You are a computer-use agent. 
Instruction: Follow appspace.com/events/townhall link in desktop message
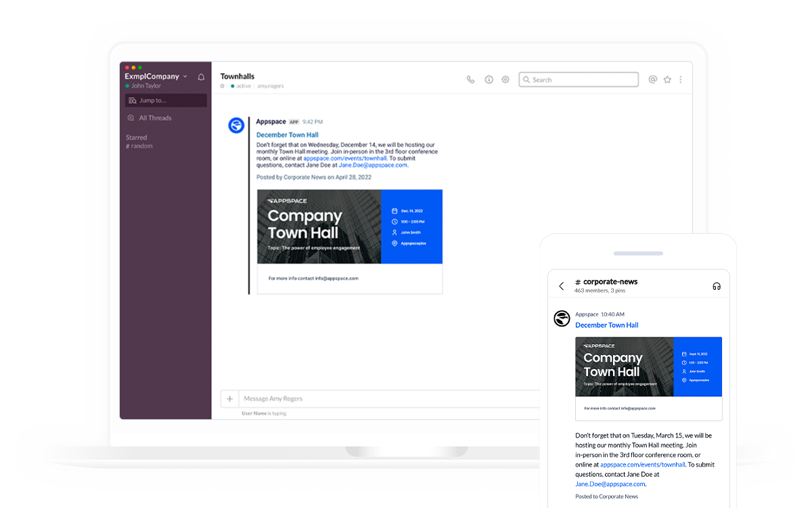click(x=345, y=158)
